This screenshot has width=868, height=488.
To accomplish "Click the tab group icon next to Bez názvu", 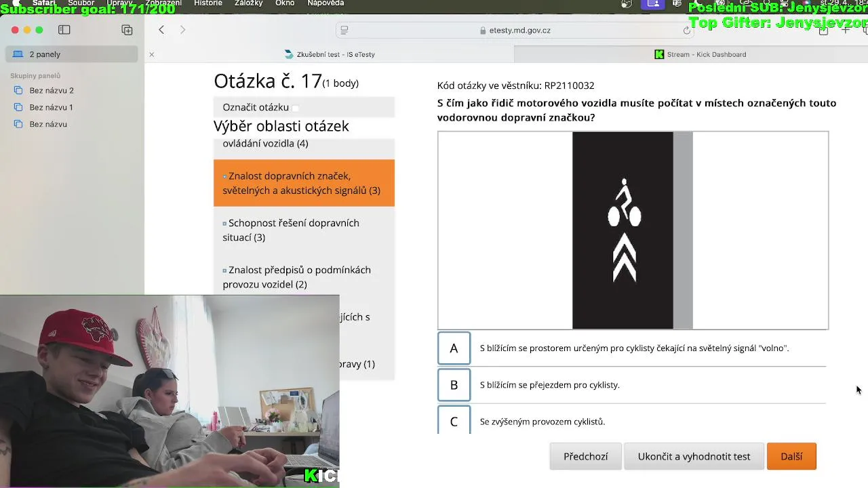I will 18,124.
